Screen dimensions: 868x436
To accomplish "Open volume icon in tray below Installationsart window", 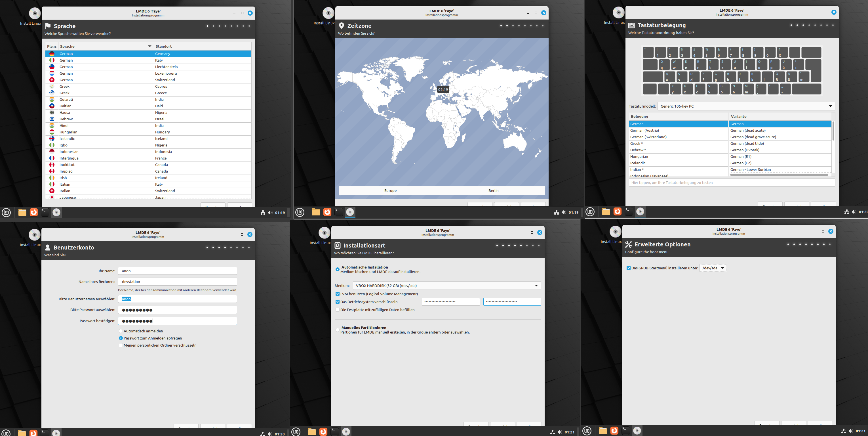I will [x=560, y=432].
